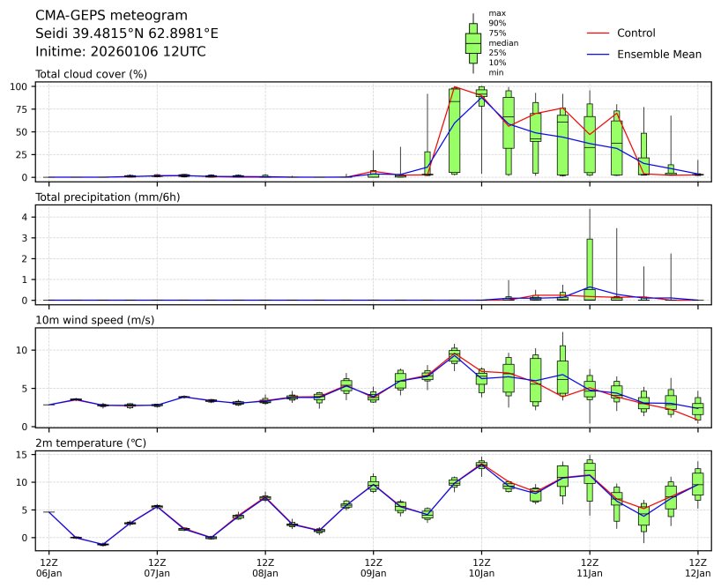The height and width of the screenshot is (588, 721).
Task: Click the 10m wind speed (m/s) heading
Action: (x=95, y=319)
